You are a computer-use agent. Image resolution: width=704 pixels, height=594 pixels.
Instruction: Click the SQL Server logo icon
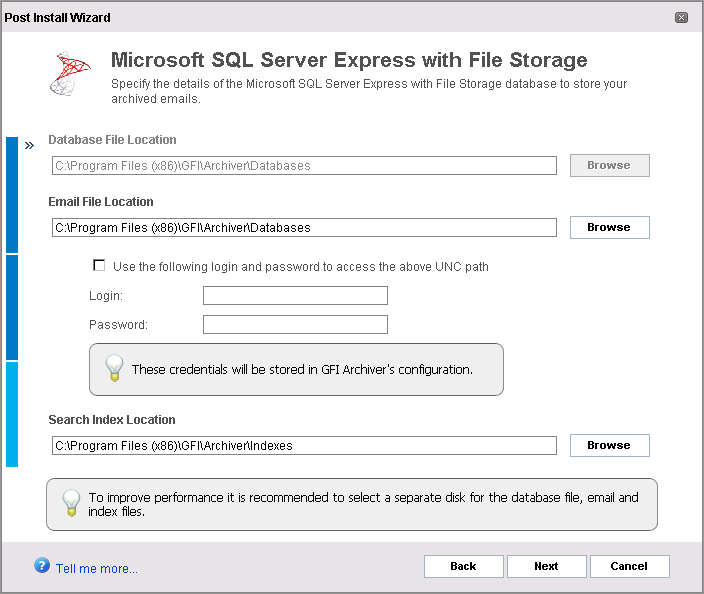click(x=70, y=72)
